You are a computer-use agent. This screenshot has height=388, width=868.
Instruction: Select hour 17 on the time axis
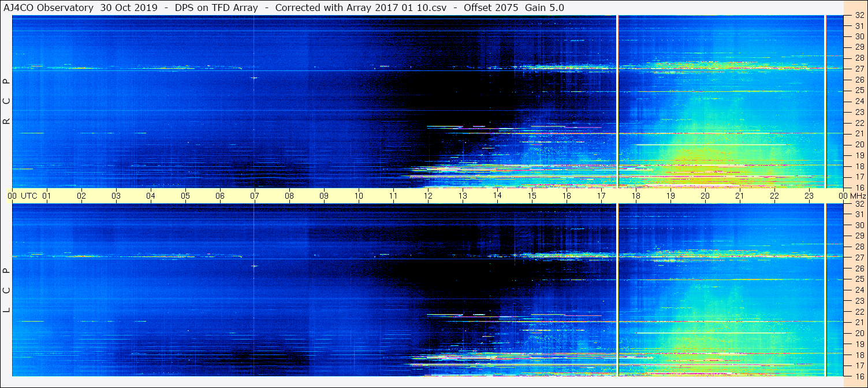coord(601,196)
